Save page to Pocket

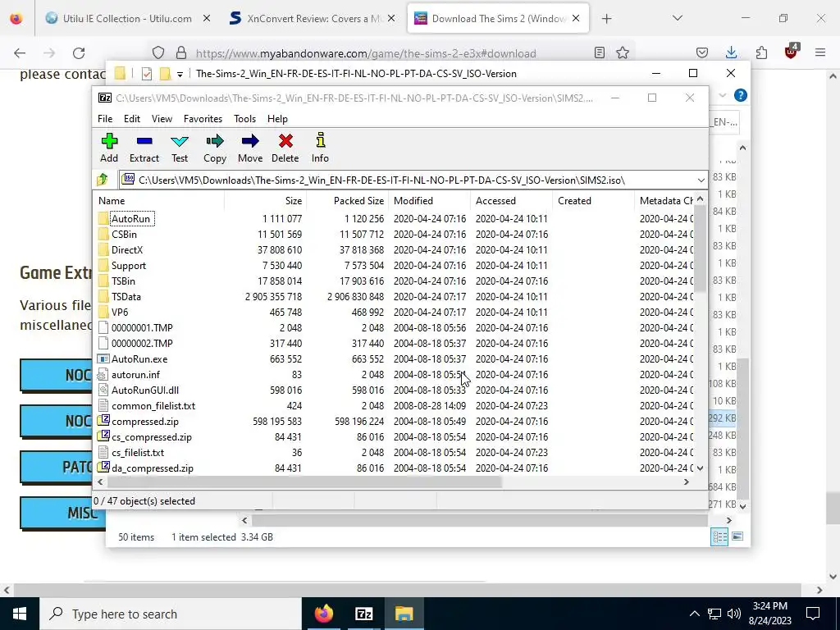(702, 52)
